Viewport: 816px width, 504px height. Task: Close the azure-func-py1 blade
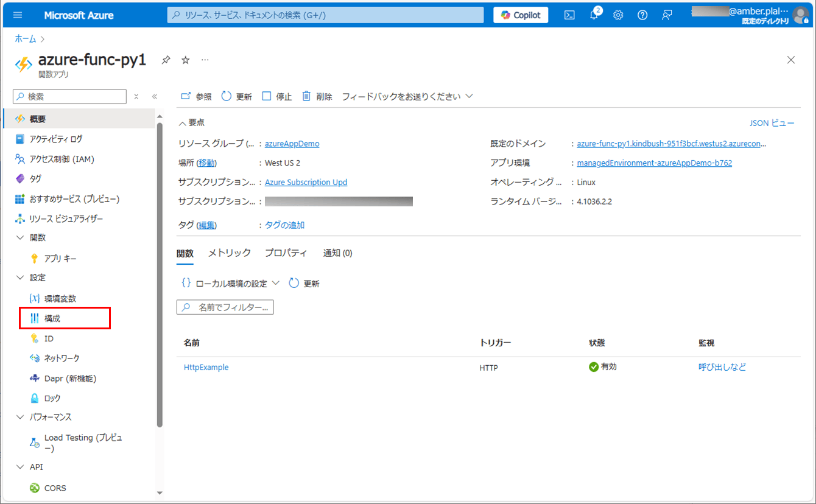tap(791, 60)
